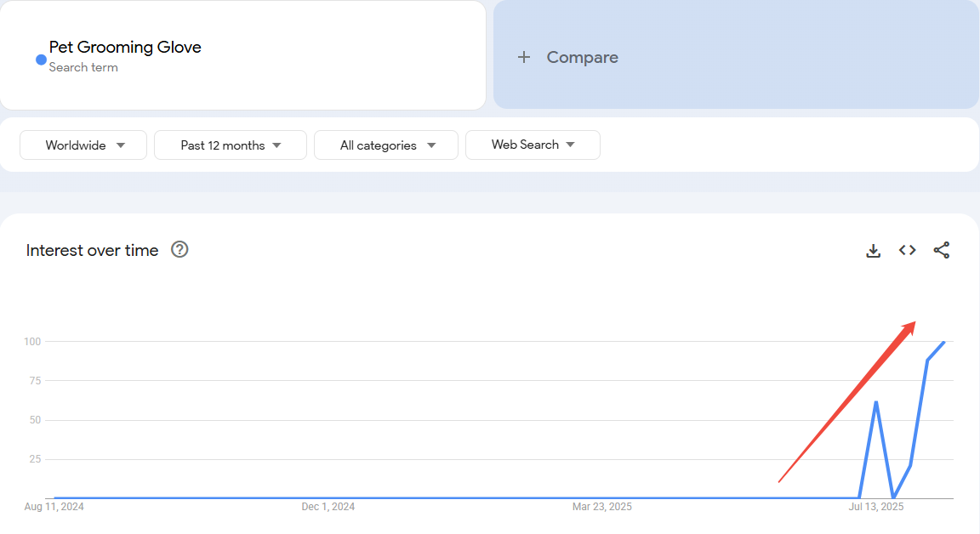Image resolution: width=980 pixels, height=534 pixels.
Task: Click the Search term label
Action: (x=83, y=67)
